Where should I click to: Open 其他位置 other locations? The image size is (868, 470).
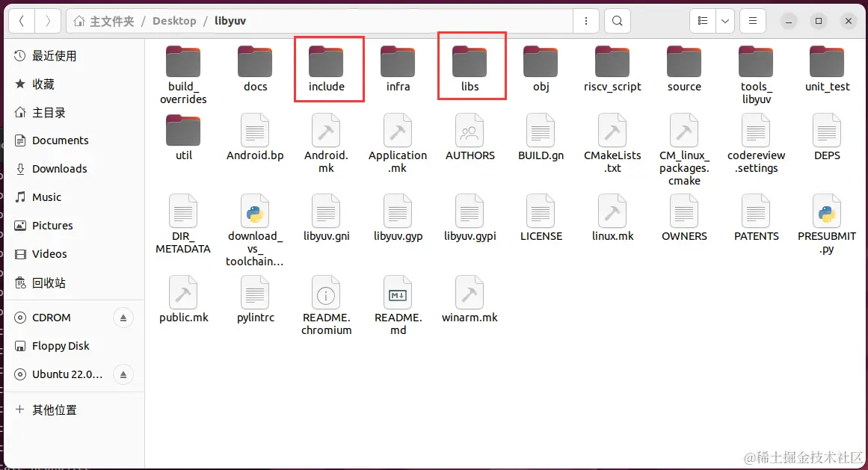point(74,409)
